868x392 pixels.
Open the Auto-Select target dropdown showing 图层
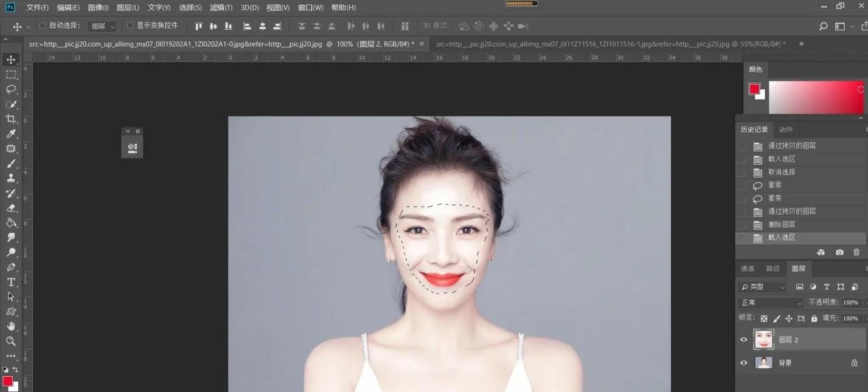coord(101,26)
